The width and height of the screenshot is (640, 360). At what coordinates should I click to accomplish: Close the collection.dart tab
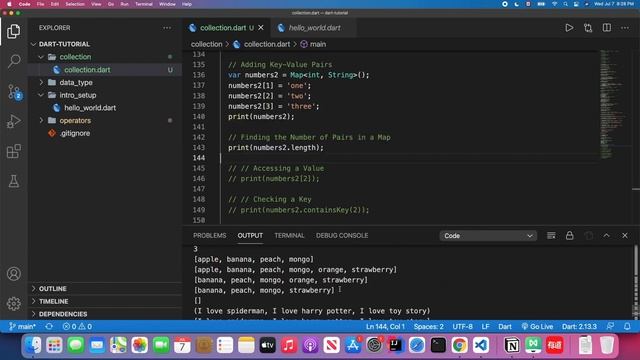(261, 28)
